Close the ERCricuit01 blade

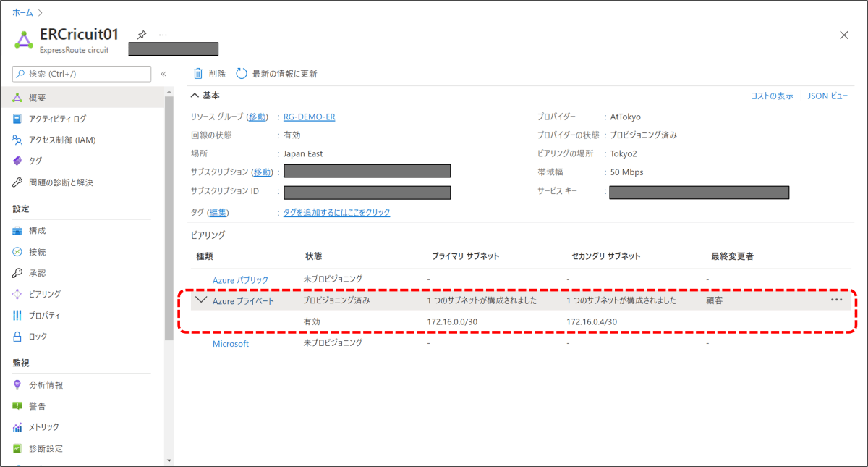point(843,35)
